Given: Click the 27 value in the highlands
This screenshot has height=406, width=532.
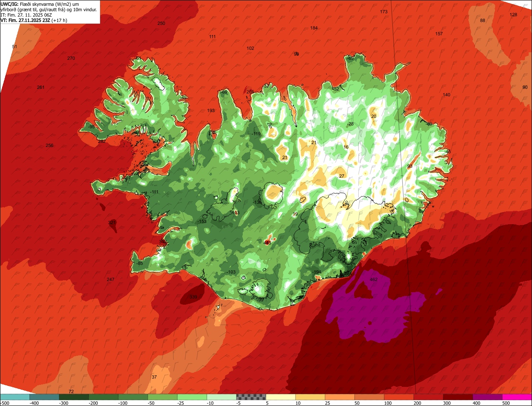Looking at the screenshot, I should click(342, 176).
